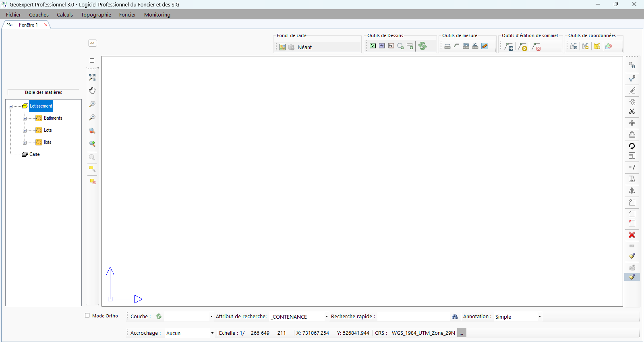The height and width of the screenshot is (342, 644).
Task: Select the ruler measure tool
Action: [x=485, y=46]
